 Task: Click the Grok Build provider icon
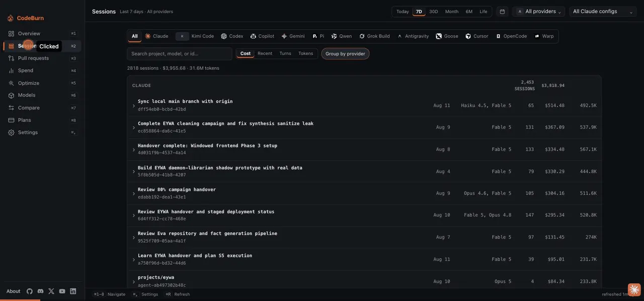(362, 36)
